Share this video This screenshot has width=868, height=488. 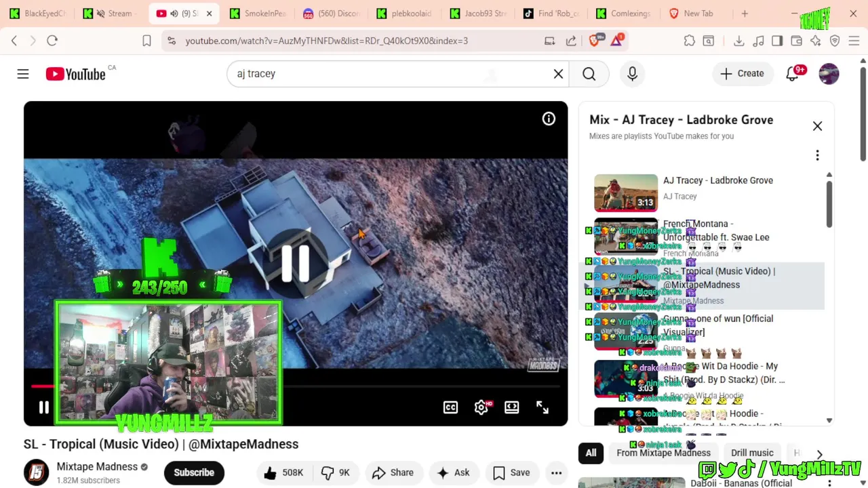pos(392,473)
